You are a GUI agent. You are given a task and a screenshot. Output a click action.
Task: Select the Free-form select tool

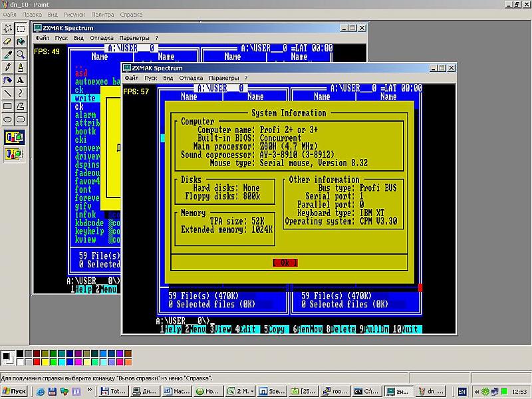pos(8,29)
